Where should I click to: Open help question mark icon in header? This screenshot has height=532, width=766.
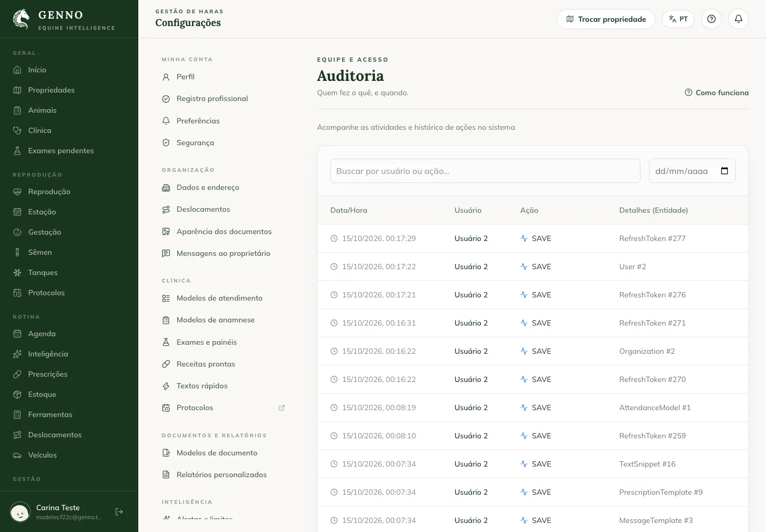[711, 19]
